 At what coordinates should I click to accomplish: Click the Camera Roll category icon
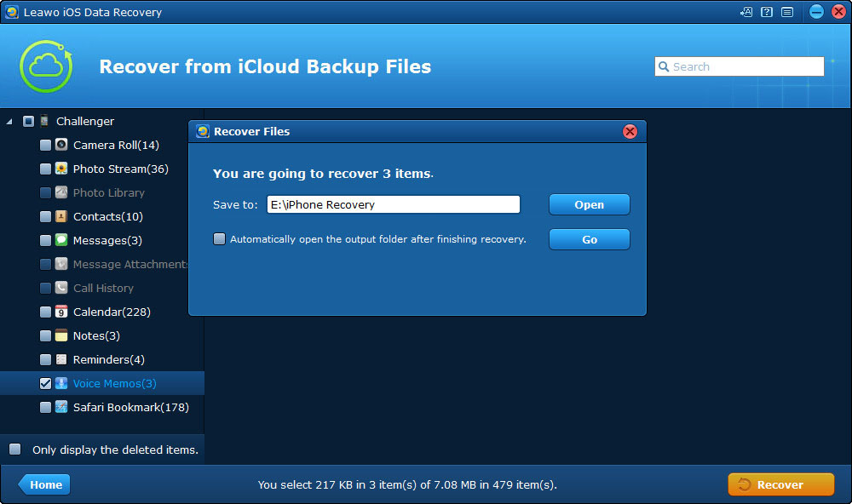(x=61, y=145)
